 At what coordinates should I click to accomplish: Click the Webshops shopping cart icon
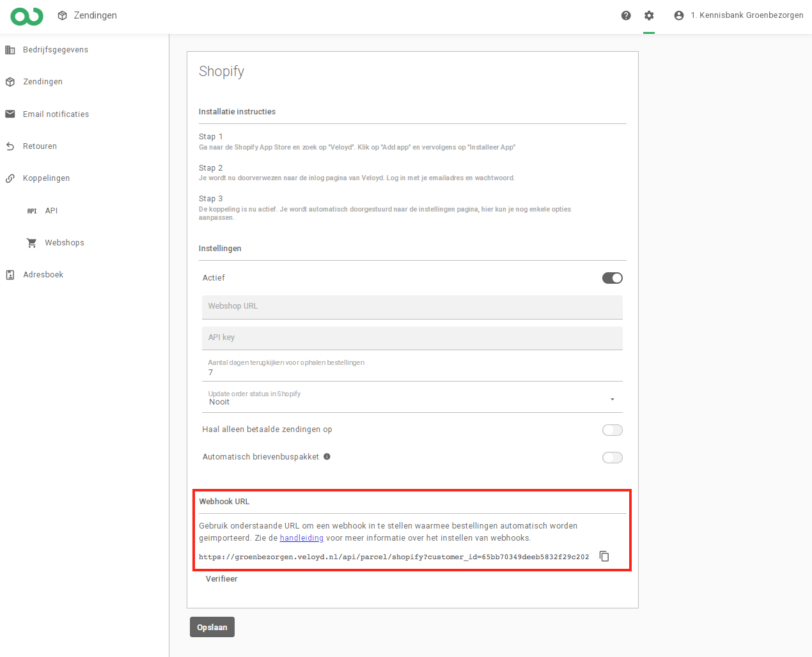tap(31, 243)
